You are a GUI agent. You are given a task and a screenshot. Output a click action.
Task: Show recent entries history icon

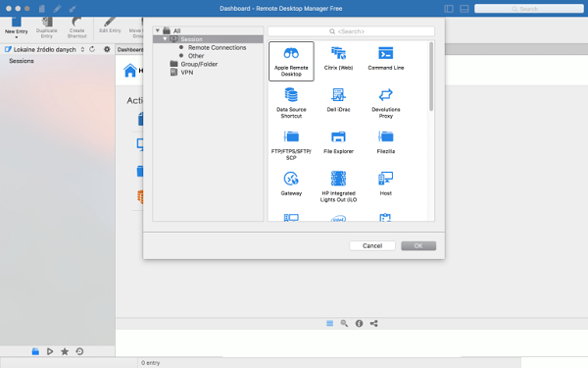tap(79, 351)
